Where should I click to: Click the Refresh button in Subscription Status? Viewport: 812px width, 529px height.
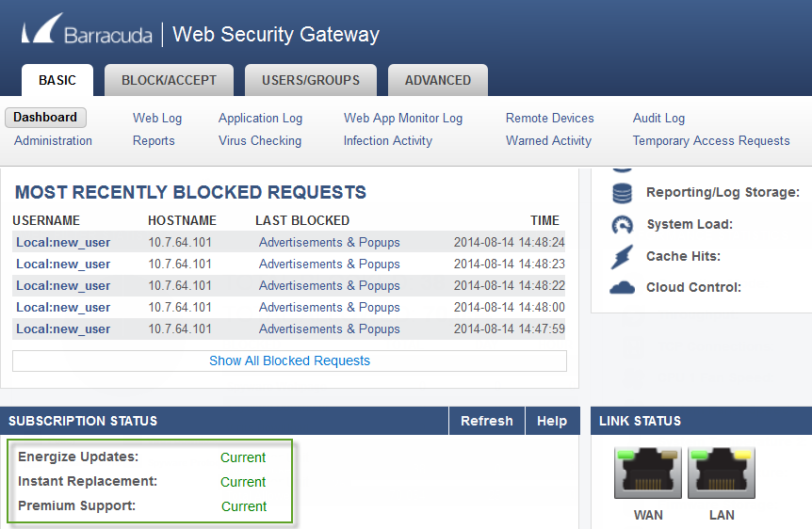pos(487,421)
